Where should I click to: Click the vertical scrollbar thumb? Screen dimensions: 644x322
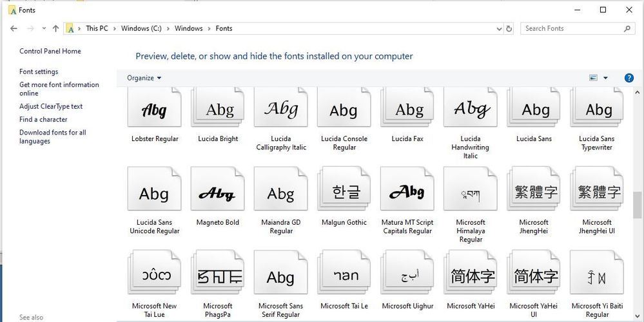tap(637, 205)
